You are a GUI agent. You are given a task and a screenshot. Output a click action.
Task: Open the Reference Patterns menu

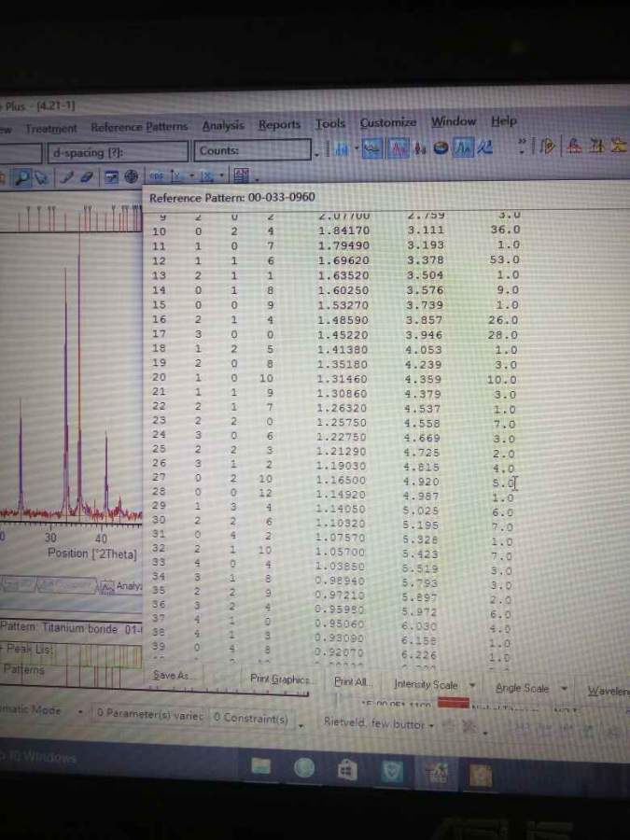[x=139, y=127]
